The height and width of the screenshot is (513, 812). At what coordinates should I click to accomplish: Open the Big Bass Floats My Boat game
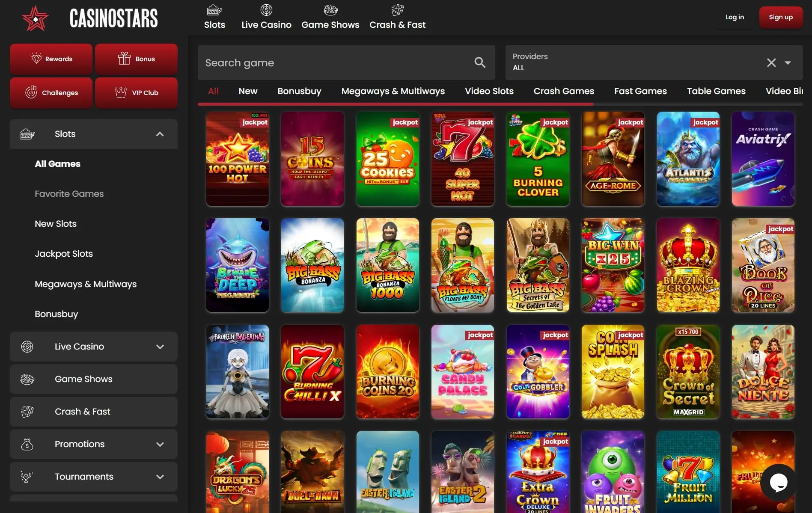click(463, 265)
